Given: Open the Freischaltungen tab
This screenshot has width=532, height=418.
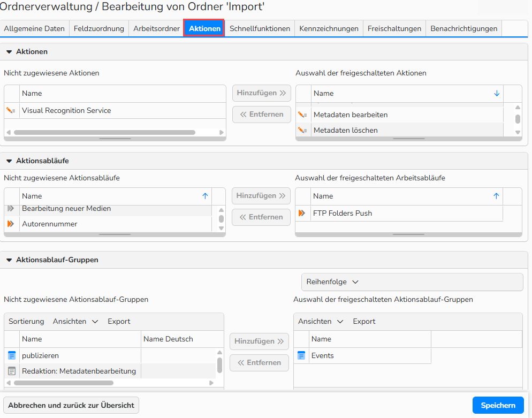Looking at the screenshot, I should [x=394, y=28].
